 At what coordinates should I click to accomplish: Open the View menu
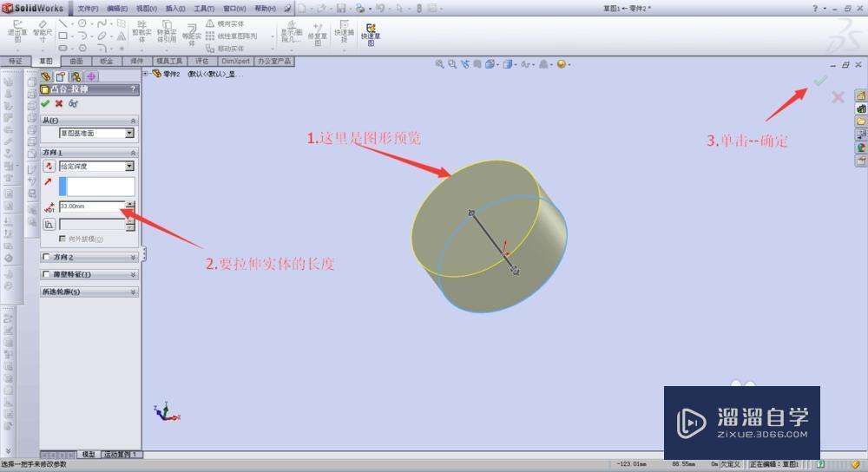[x=146, y=9]
